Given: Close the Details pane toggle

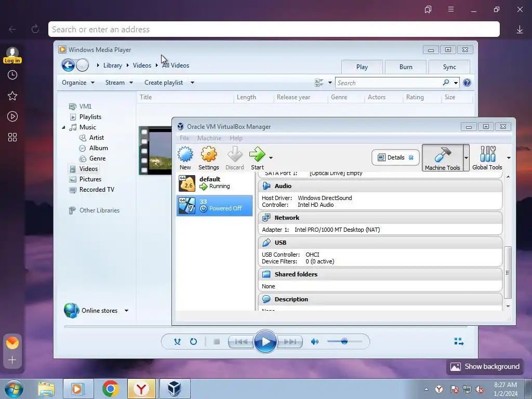Looking at the screenshot, I should tap(411, 157).
